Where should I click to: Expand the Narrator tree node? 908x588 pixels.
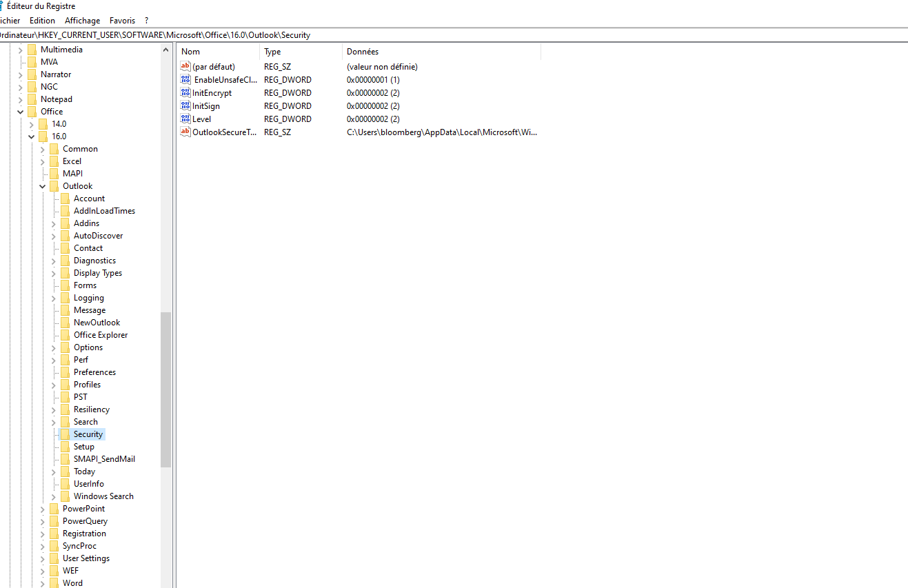click(20, 74)
